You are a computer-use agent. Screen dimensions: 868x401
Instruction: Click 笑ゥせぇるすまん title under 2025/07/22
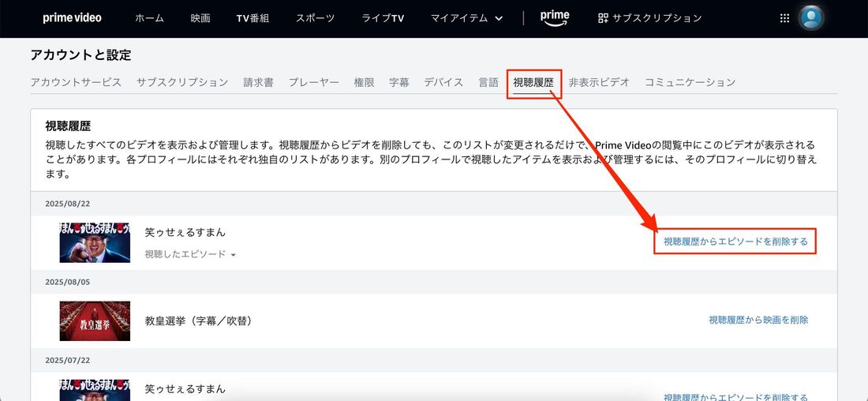click(x=185, y=389)
